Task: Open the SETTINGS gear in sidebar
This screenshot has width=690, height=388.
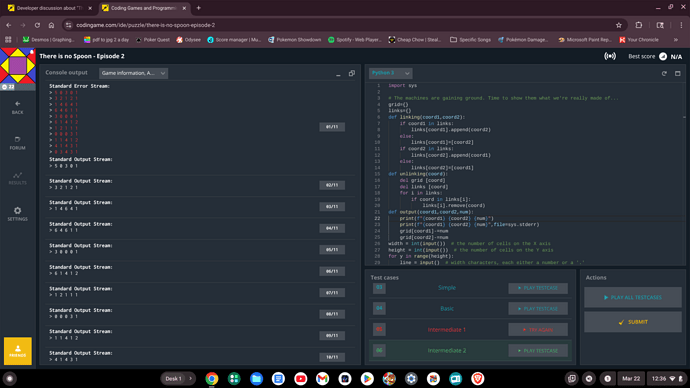Action: tap(18, 214)
